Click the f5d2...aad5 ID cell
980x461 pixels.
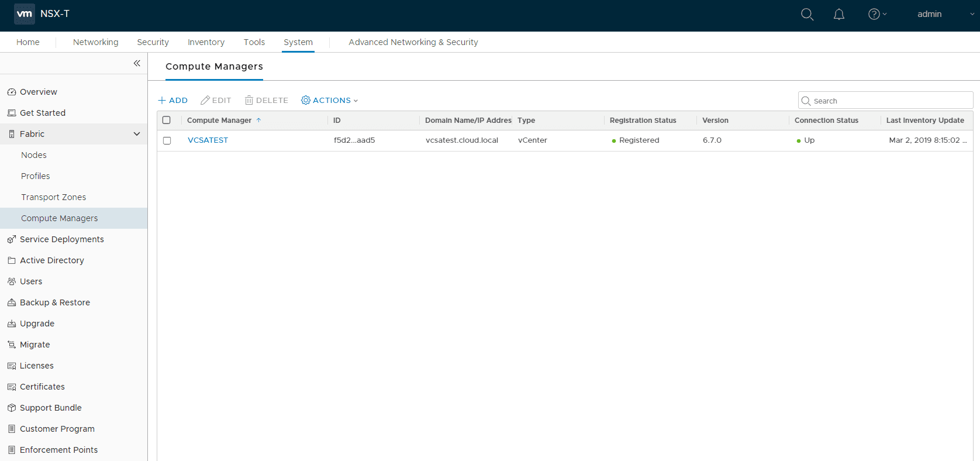[x=354, y=140]
